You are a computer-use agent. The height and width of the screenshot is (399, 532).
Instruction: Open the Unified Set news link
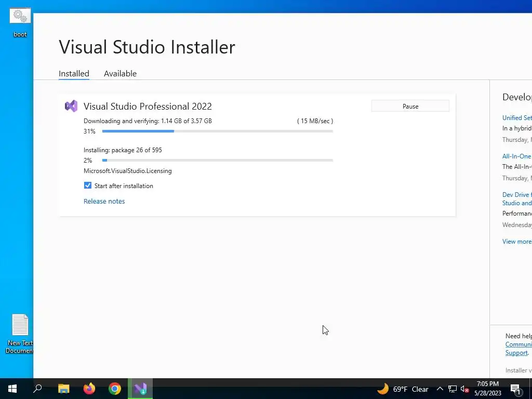pos(517,118)
